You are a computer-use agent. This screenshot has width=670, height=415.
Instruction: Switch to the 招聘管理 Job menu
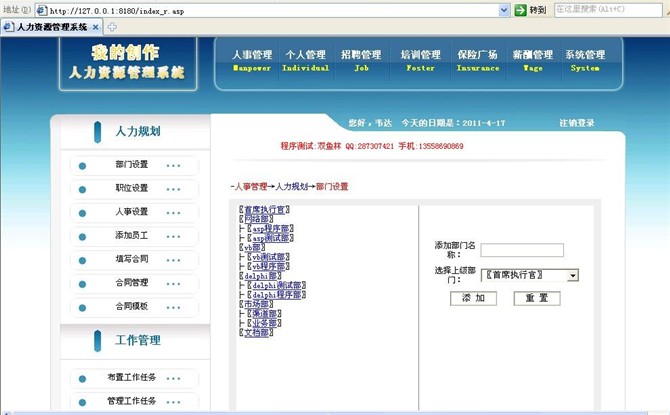pos(361,61)
